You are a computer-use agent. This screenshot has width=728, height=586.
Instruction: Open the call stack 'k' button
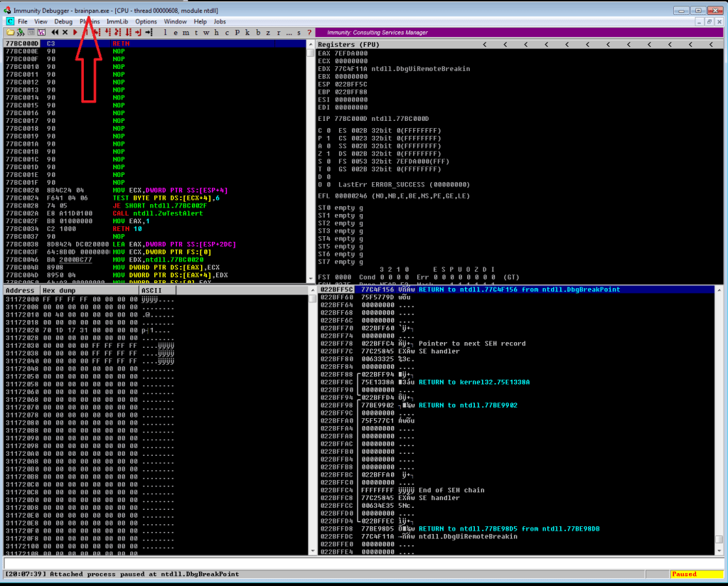[x=247, y=32]
